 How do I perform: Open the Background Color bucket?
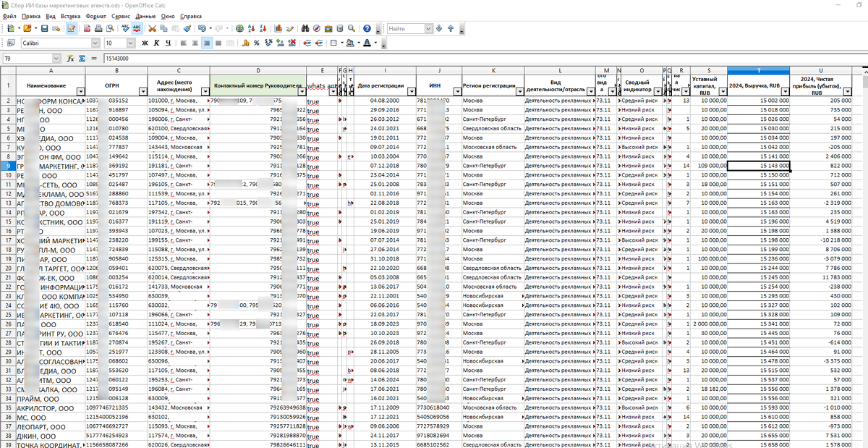(349, 43)
